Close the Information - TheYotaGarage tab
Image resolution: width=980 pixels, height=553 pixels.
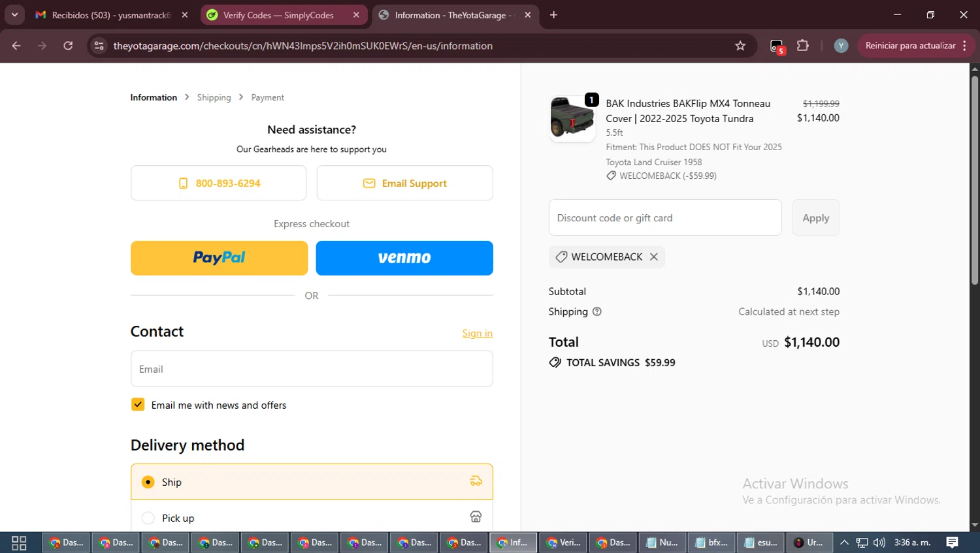[528, 15]
